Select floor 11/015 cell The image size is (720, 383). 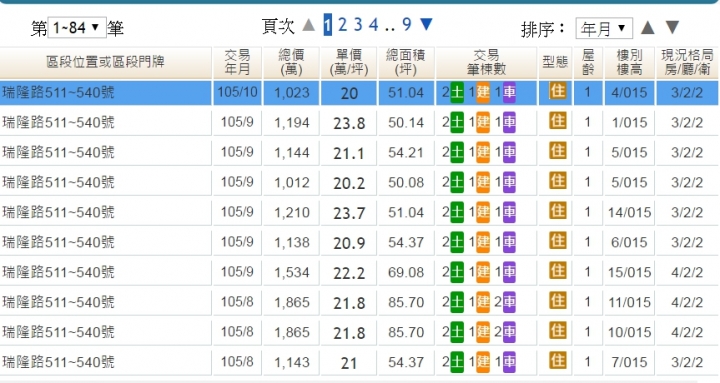(630, 302)
